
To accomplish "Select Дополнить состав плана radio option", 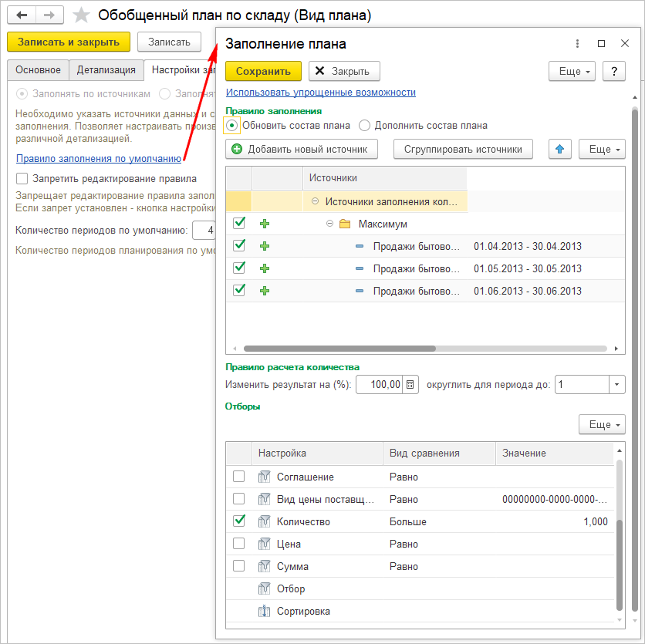I will pyautogui.click(x=365, y=125).
